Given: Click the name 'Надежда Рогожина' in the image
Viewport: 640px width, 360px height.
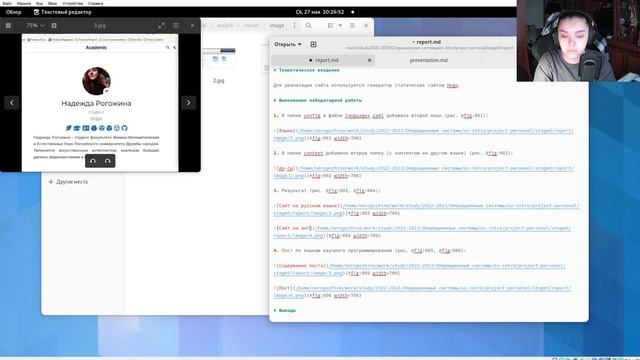Looking at the screenshot, I should (x=96, y=103).
